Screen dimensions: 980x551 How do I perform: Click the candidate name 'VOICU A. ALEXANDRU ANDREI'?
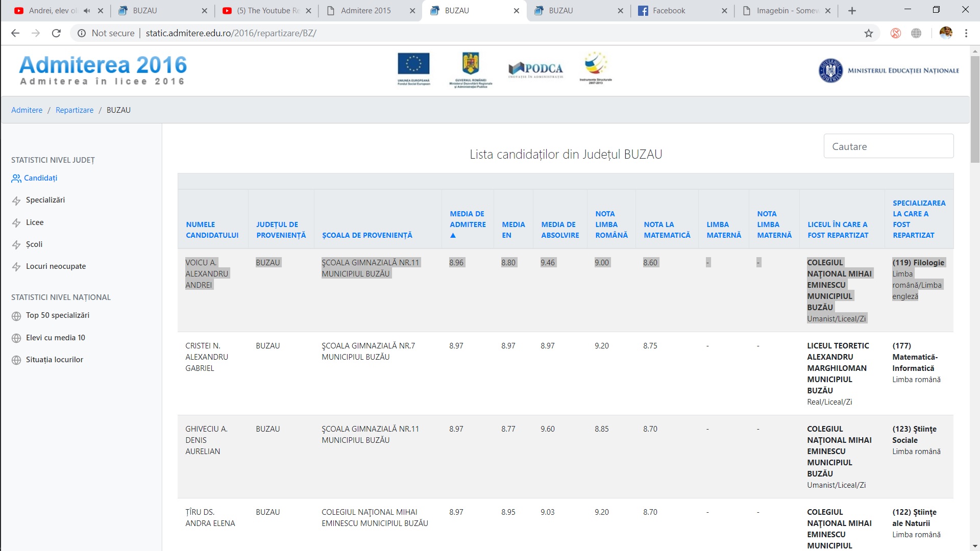click(x=207, y=273)
